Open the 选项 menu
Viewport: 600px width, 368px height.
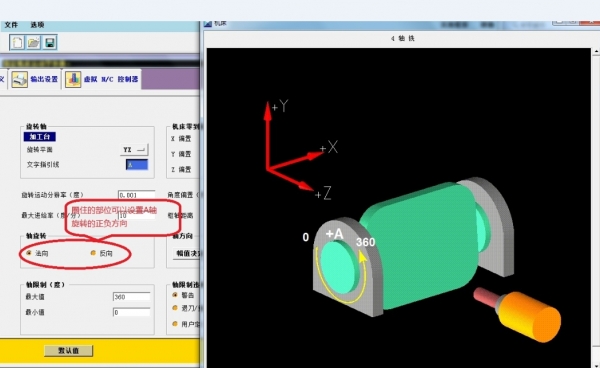pyautogui.click(x=37, y=25)
